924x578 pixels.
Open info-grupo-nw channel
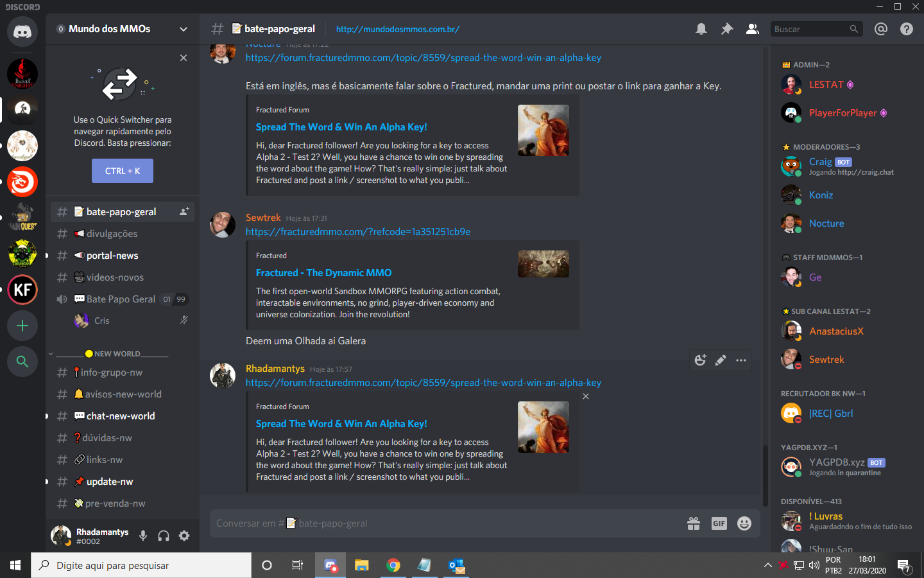coord(123,372)
